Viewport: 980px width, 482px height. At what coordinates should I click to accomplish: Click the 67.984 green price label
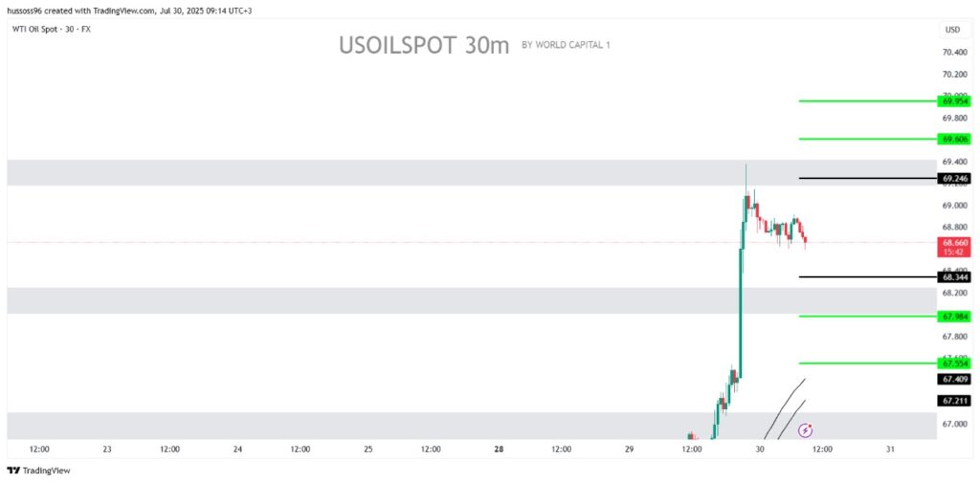point(954,317)
